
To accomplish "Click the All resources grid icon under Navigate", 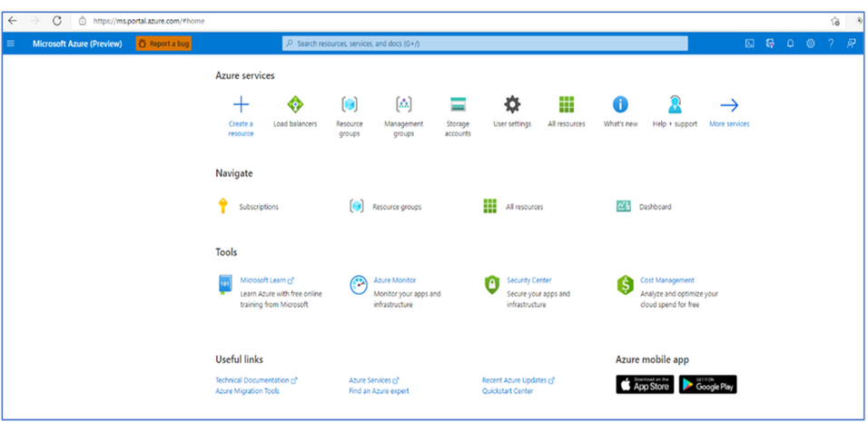I will [490, 206].
